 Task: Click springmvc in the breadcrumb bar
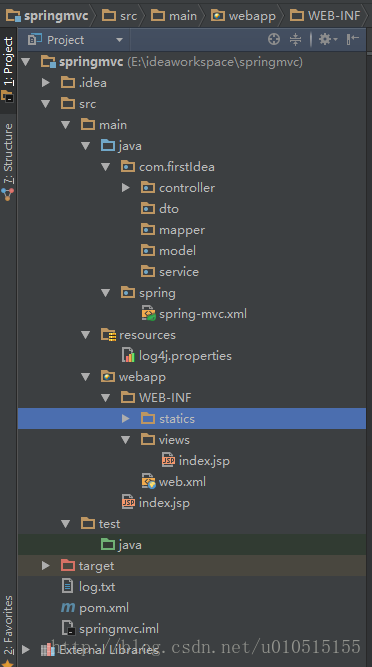pyautogui.click(x=47, y=16)
